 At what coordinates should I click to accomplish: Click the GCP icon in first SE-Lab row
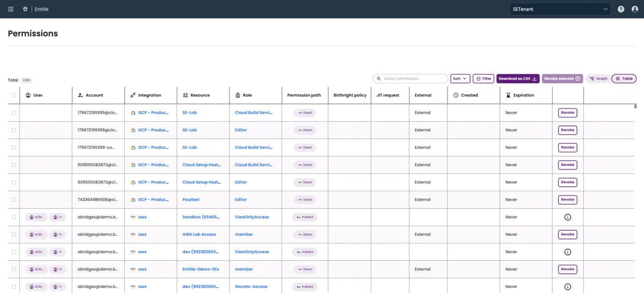133,113
